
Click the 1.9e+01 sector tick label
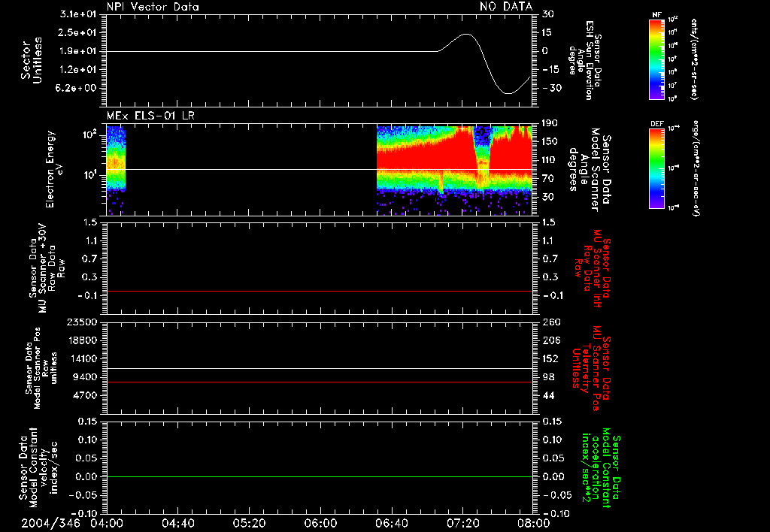78,51
